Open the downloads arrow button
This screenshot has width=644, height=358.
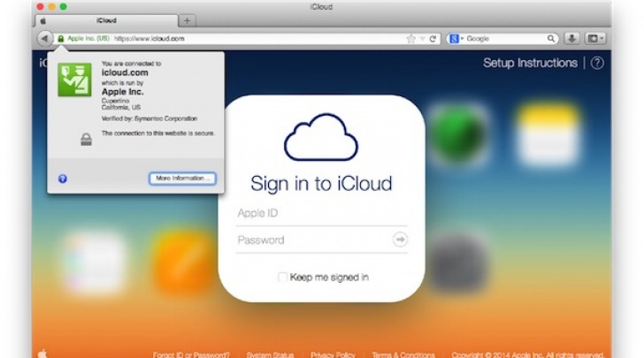(571, 39)
